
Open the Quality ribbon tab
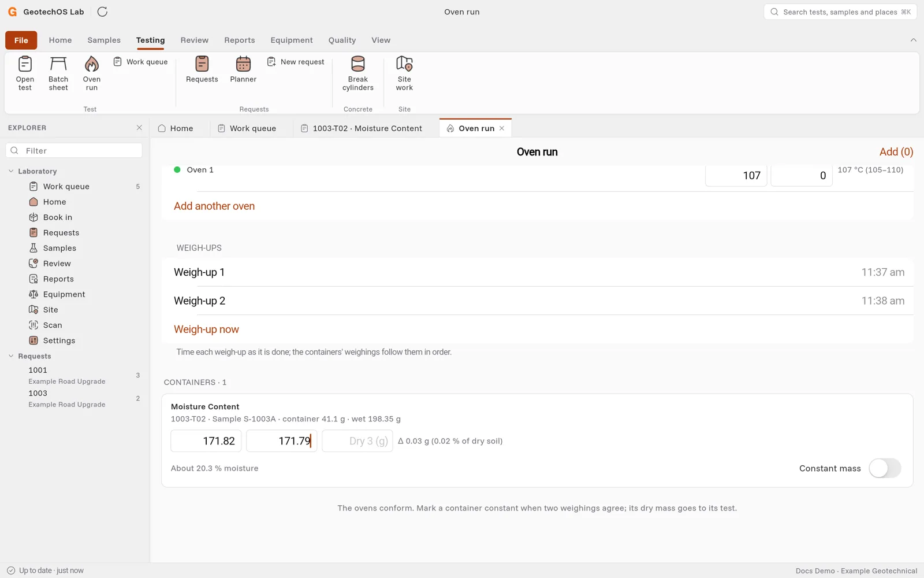pos(342,40)
